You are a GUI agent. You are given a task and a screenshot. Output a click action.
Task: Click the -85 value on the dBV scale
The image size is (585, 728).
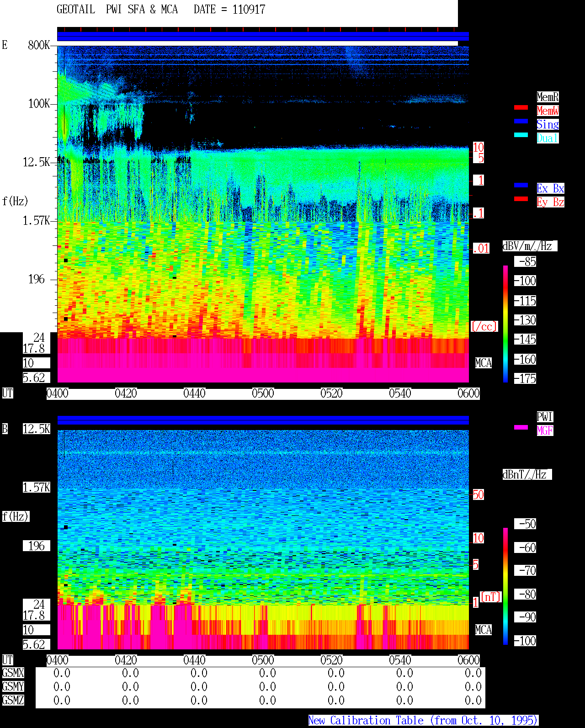point(526,261)
